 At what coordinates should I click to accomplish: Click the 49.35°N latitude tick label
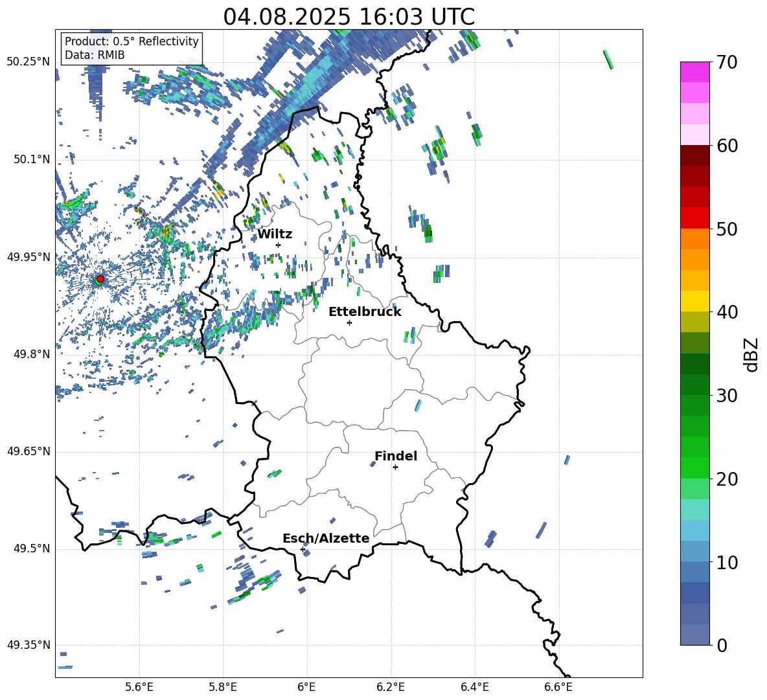(x=29, y=645)
